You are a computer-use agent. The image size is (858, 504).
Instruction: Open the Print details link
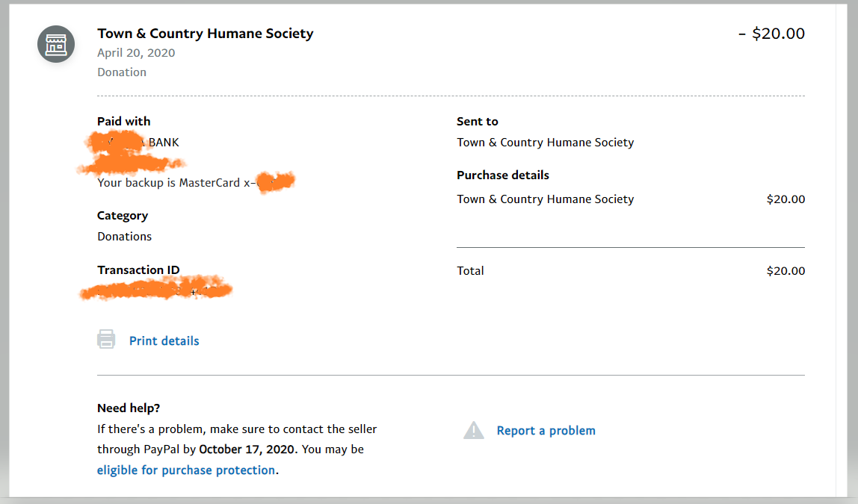click(164, 341)
